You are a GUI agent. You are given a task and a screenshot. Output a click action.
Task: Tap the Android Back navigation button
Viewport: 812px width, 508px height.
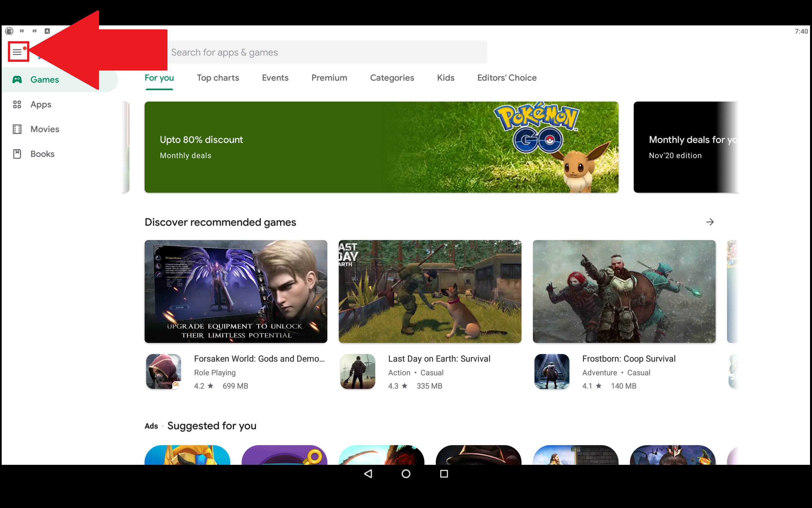coord(368,474)
